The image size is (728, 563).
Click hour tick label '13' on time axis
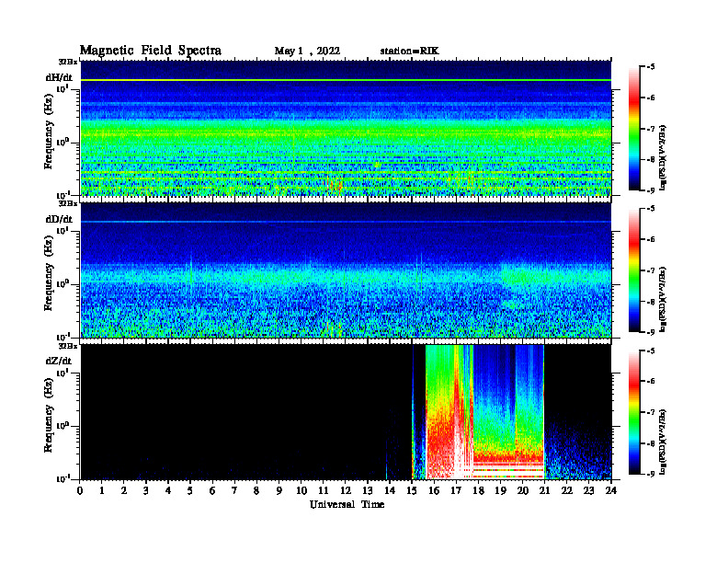point(368,491)
